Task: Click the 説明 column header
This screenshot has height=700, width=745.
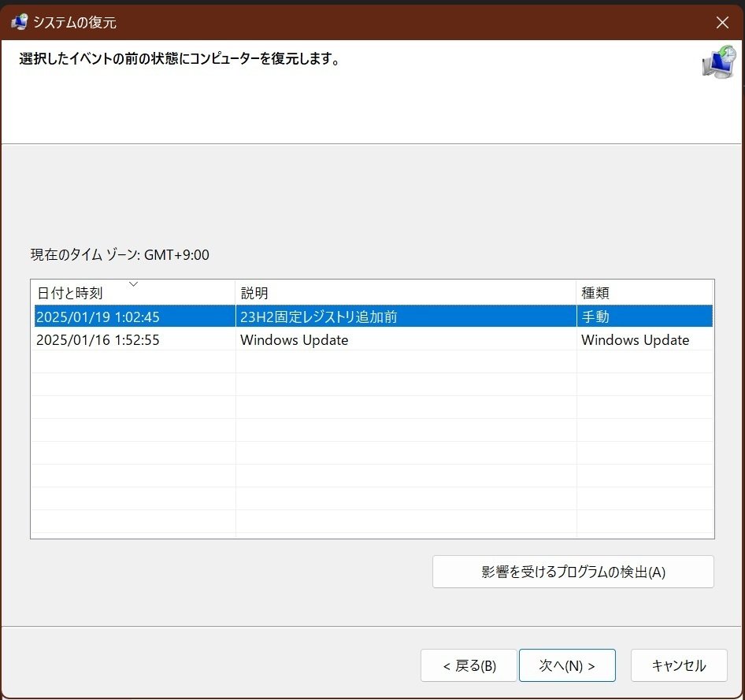Action: (x=406, y=293)
